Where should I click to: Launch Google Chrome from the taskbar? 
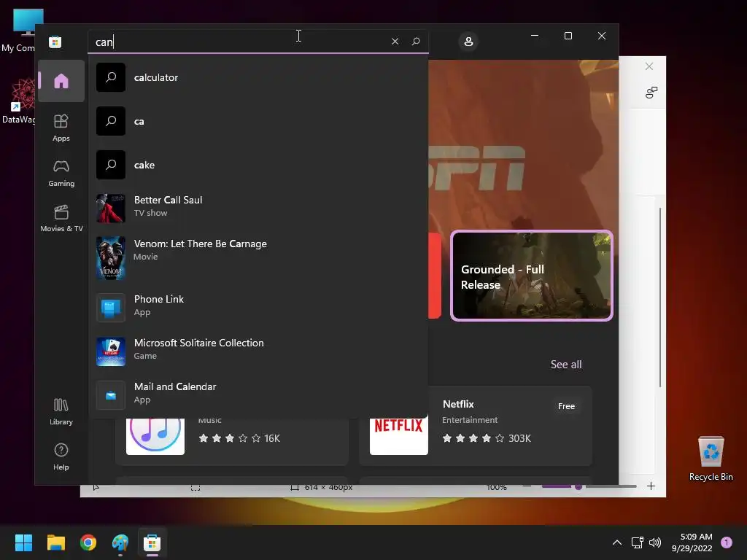coord(88,542)
